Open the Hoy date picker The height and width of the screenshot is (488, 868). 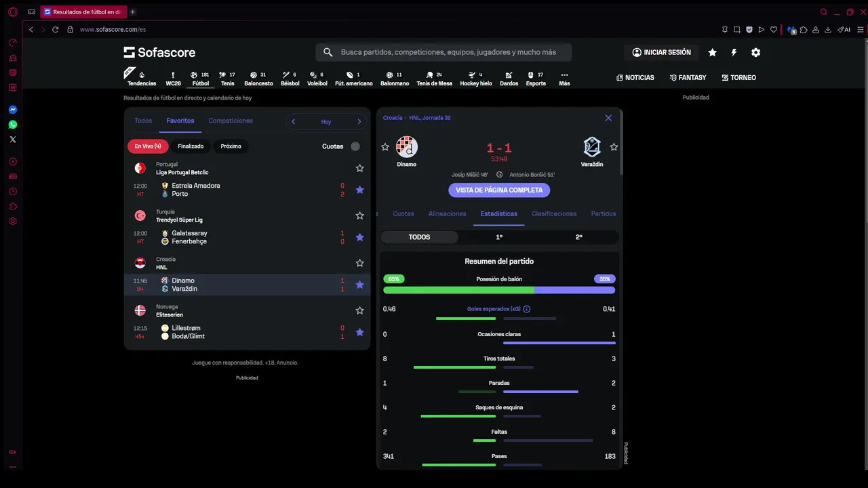point(326,122)
